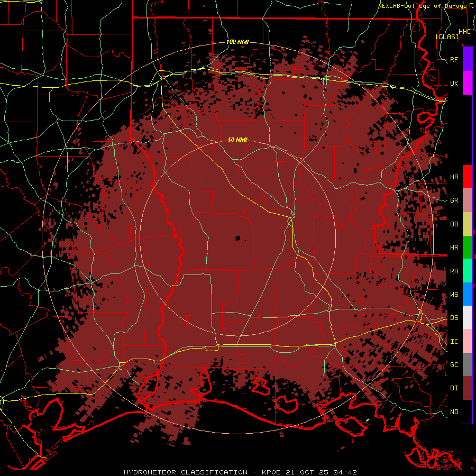Select the GC gray legend swatch
Screen dimensions: 476x476
tap(467, 364)
